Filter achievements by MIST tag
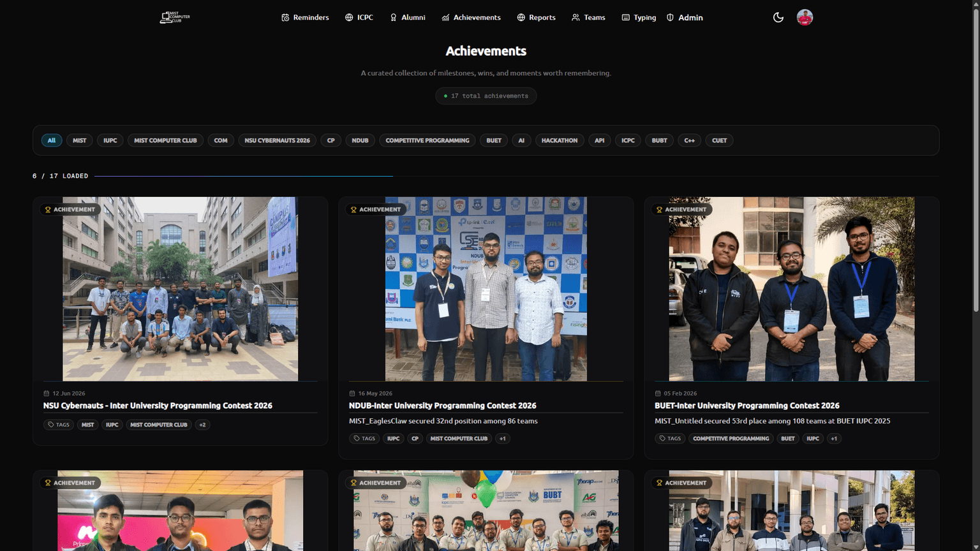Screen dimensions: 980x551 click(x=80, y=140)
